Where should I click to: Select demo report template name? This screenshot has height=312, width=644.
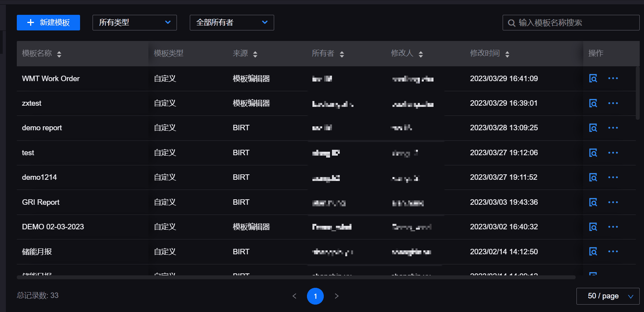click(42, 128)
